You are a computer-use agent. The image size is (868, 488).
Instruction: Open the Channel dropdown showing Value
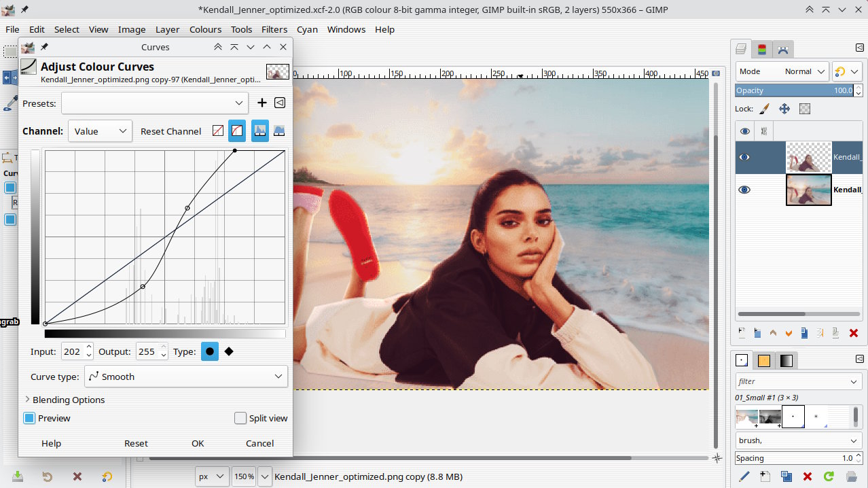[100, 131]
